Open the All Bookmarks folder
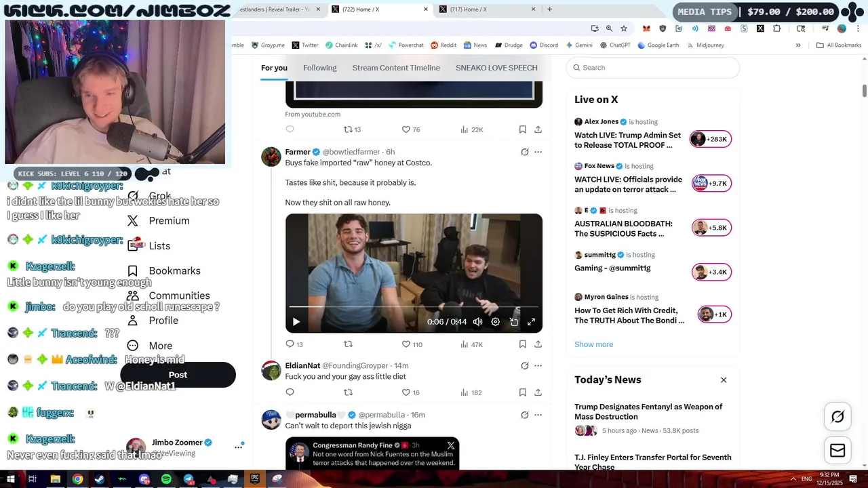The image size is (868, 488). (839, 45)
